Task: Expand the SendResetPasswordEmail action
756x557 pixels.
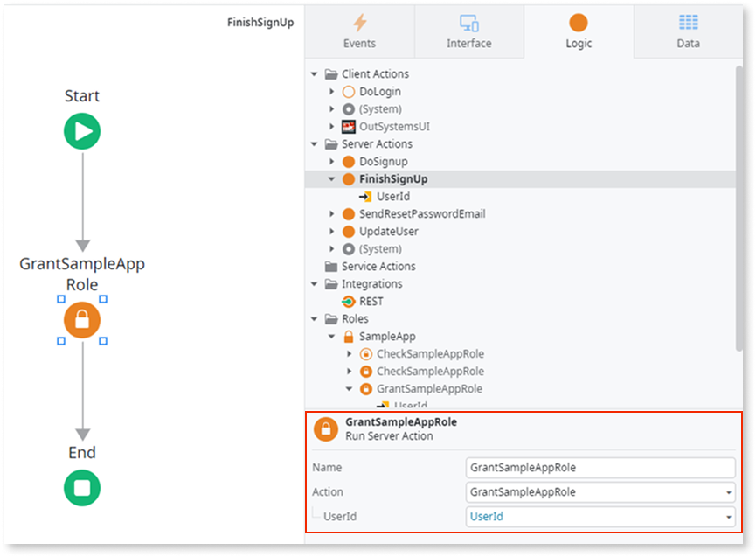Action: pyautogui.click(x=331, y=213)
